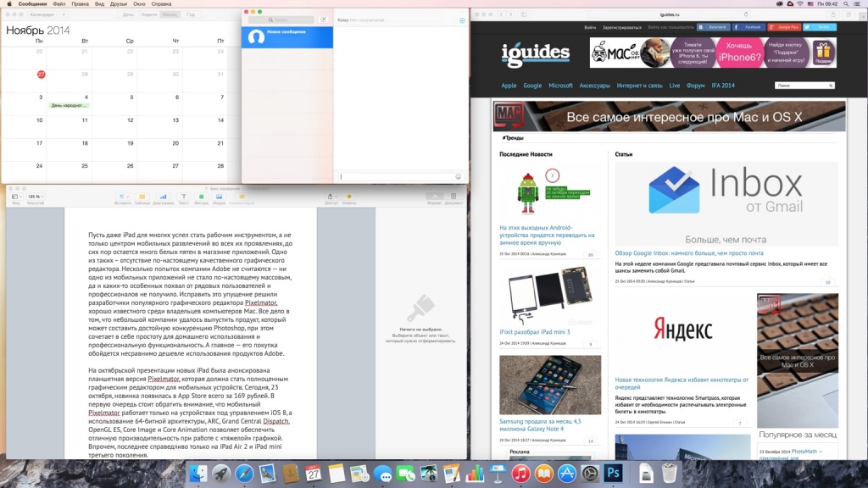Select Месяц view tab in Calendar

(x=170, y=14)
